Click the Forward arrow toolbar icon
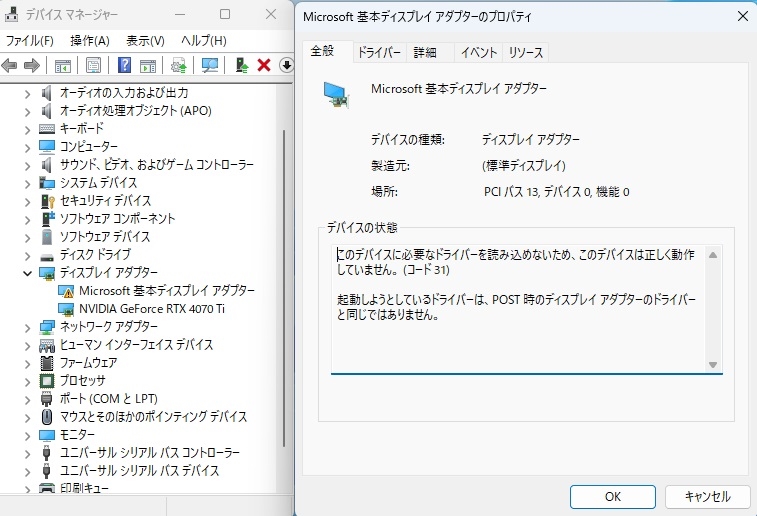 click(x=32, y=65)
